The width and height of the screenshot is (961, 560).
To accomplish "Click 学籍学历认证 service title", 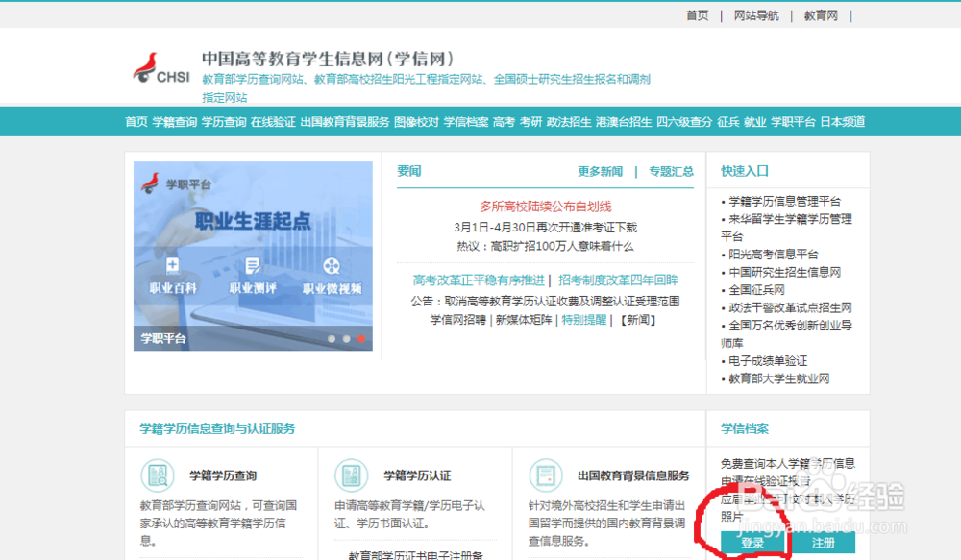I will click(x=417, y=475).
